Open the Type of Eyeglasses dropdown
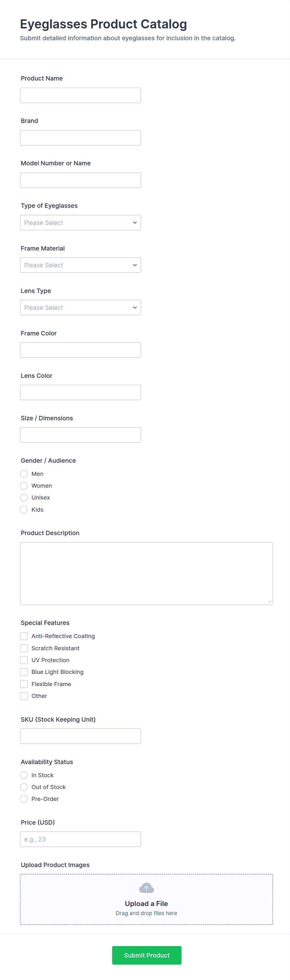This screenshot has height=980, width=290. (x=80, y=222)
